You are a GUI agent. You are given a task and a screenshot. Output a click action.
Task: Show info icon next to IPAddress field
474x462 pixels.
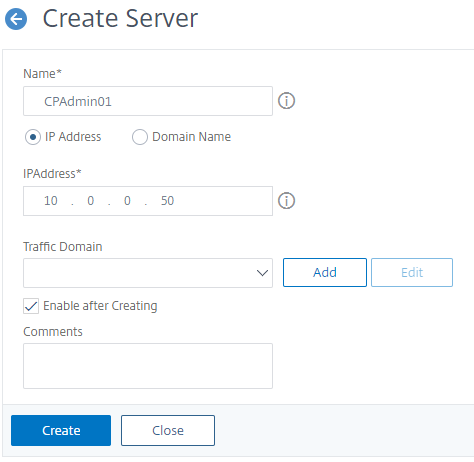click(x=286, y=201)
